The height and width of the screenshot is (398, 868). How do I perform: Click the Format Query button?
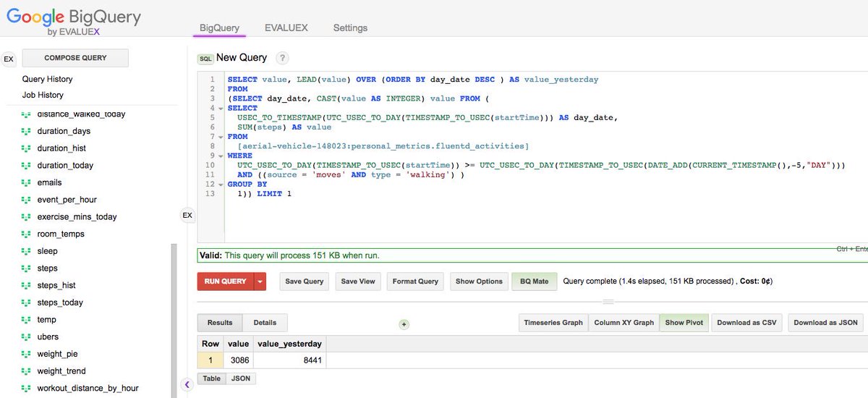pos(415,281)
